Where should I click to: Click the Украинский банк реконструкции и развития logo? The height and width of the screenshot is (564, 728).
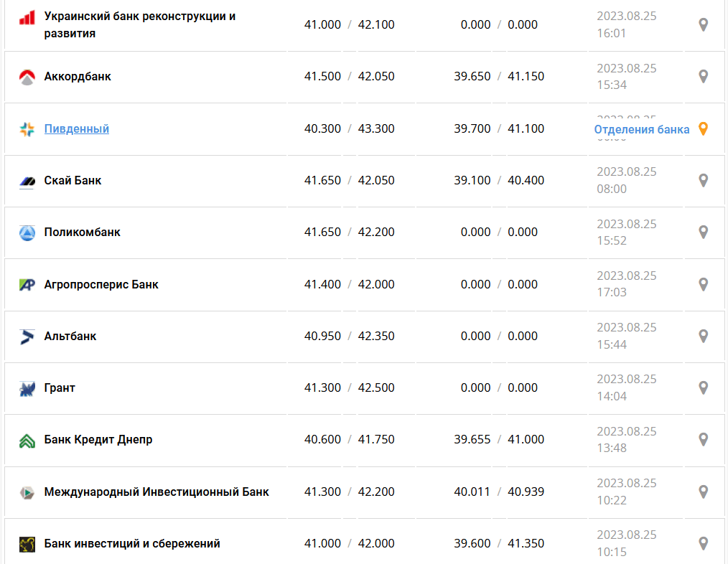click(27, 18)
